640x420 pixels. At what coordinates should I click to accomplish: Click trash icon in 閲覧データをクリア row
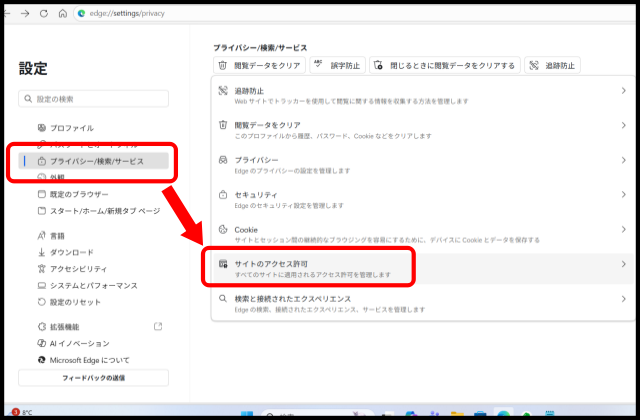coord(223,125)
